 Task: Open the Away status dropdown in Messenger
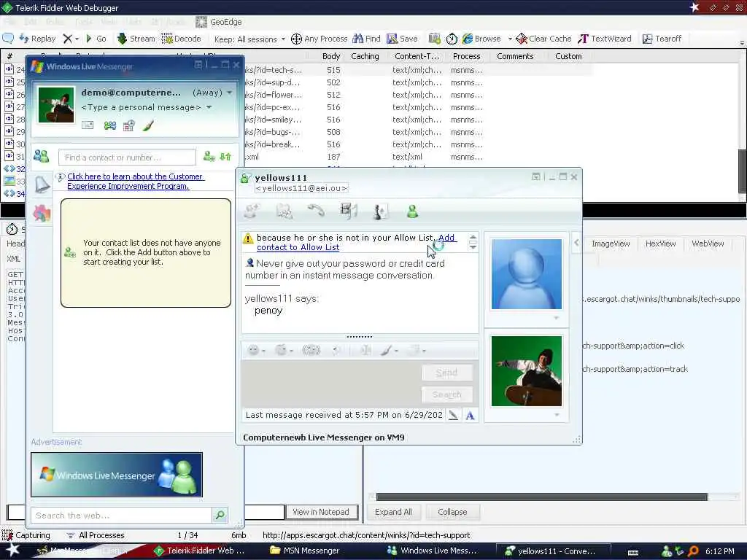coord(212,93)
